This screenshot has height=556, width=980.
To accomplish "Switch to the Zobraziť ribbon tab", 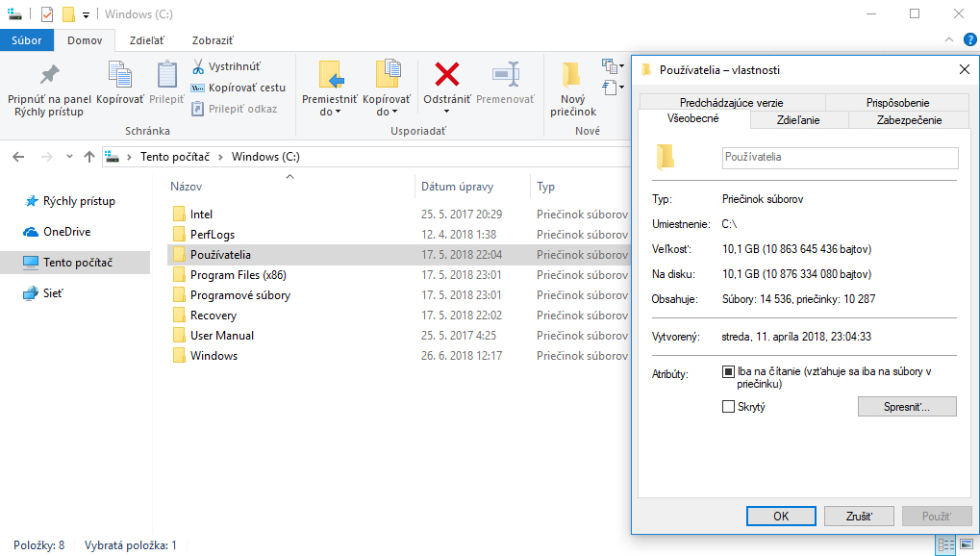I will pyautogui.click(x=213, y=40).
